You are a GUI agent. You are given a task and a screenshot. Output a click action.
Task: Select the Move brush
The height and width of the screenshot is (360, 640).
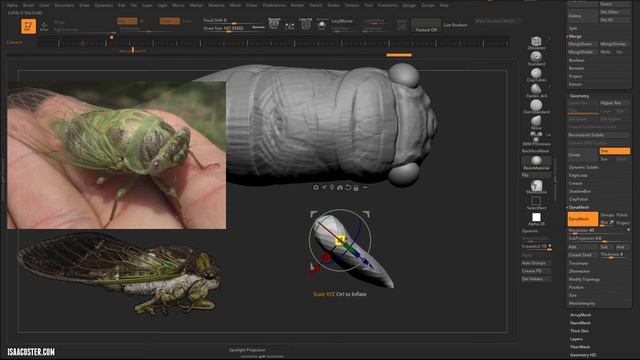[536, 122]
